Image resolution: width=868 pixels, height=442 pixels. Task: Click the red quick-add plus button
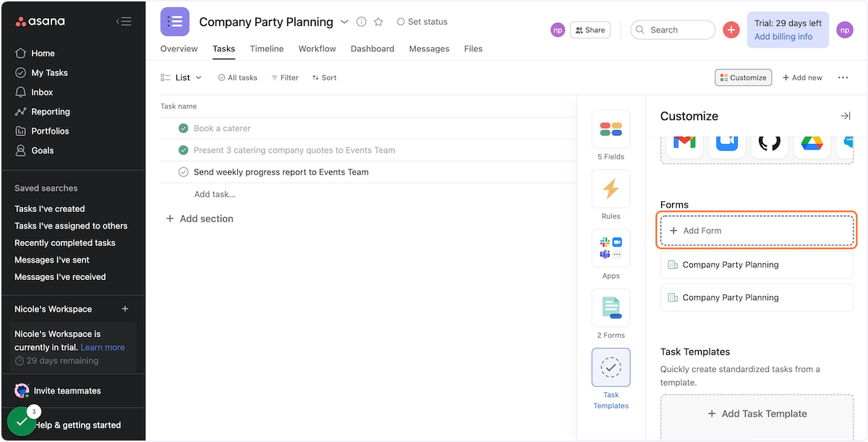[731, 30]
